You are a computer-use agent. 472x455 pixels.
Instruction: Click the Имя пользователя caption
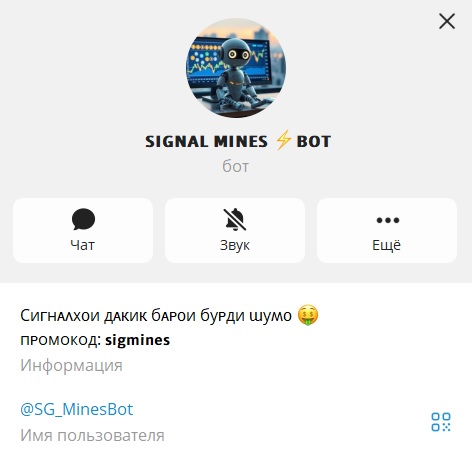pyautogui.click(x=92, y=435)
